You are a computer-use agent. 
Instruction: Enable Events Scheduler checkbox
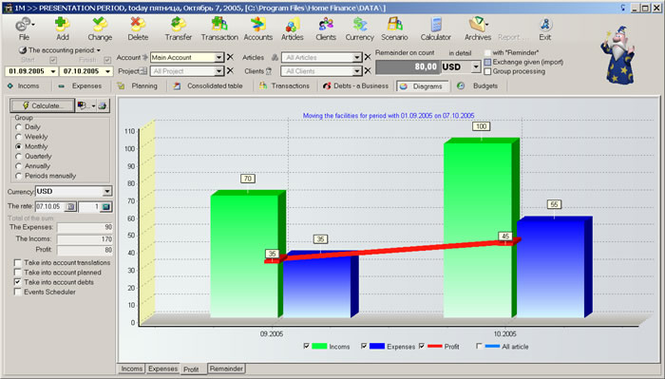pos(17,292)
